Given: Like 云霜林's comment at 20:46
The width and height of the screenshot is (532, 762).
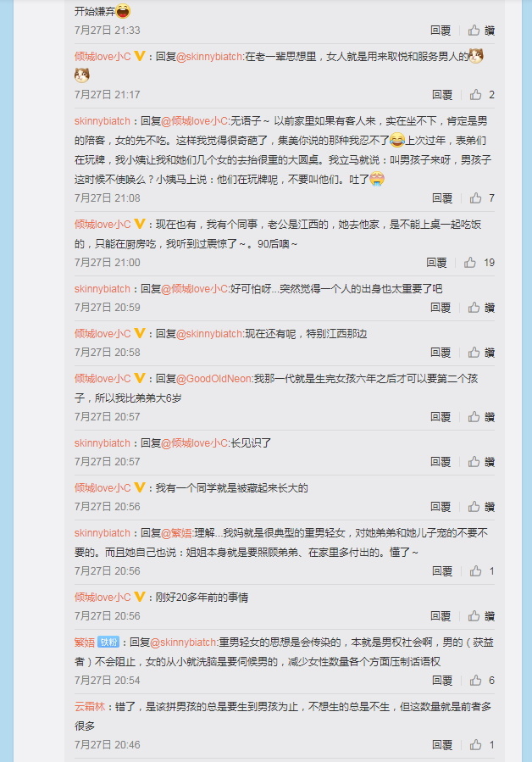Looking at the screenshot, I should [482, 745].
